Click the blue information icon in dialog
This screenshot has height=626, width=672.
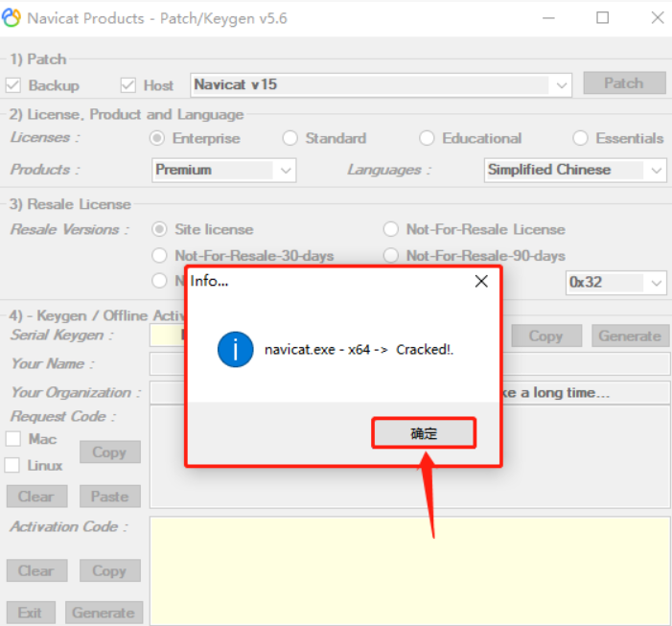pos(235,349)
